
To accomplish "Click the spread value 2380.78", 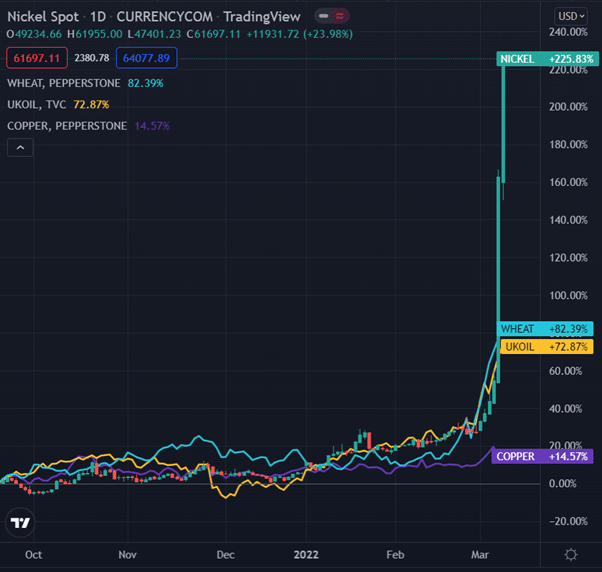I will 92,58.
